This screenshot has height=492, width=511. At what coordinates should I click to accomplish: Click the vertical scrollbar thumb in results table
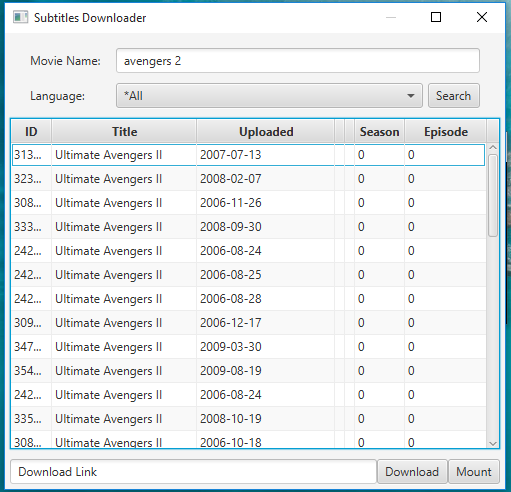tap(493, 196)
